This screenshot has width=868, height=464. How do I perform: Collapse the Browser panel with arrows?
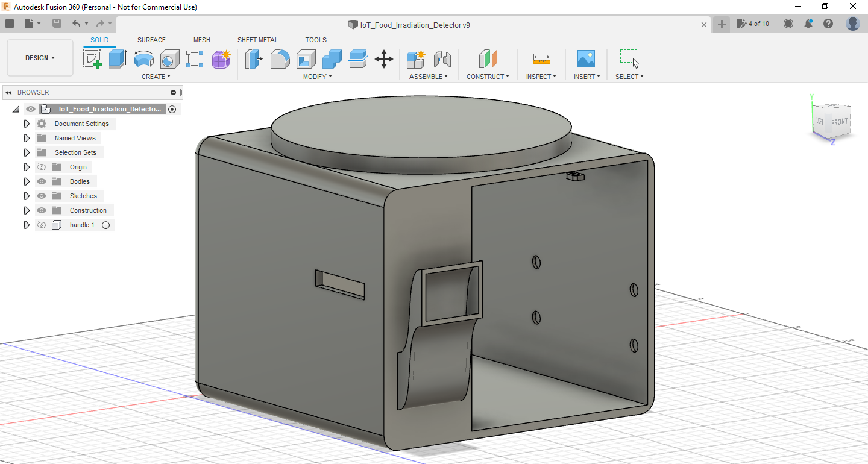point(9,92)
